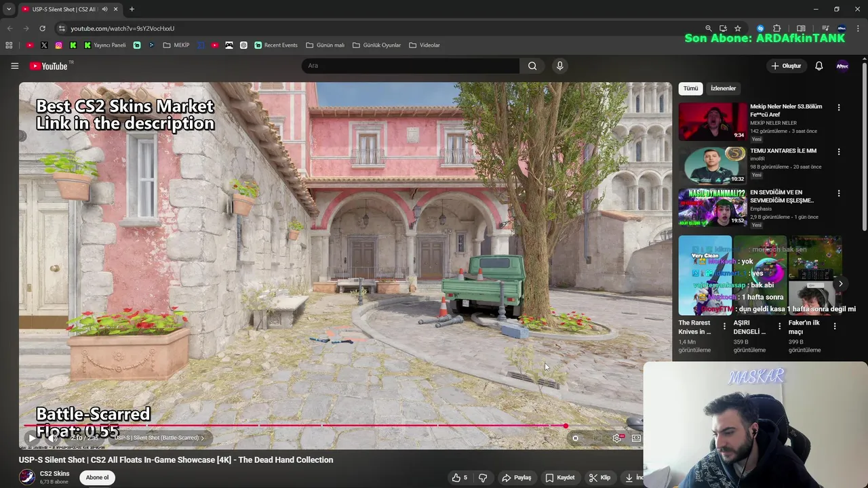Screen dimensions: 868x488
Task: Subscribe with Abone ol button
Action: 97,478
